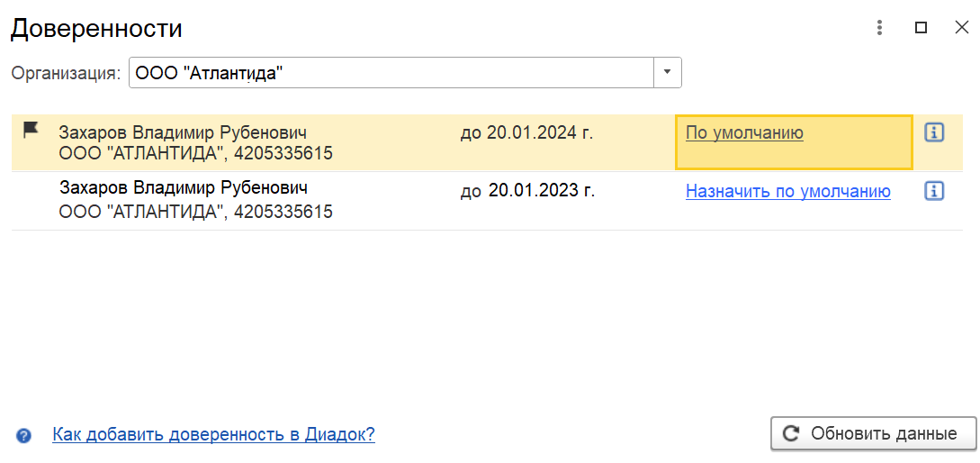The image size is (980, 463).
Task: Show info for the 2024 power of attorney
Action: (x=934, y=132)
